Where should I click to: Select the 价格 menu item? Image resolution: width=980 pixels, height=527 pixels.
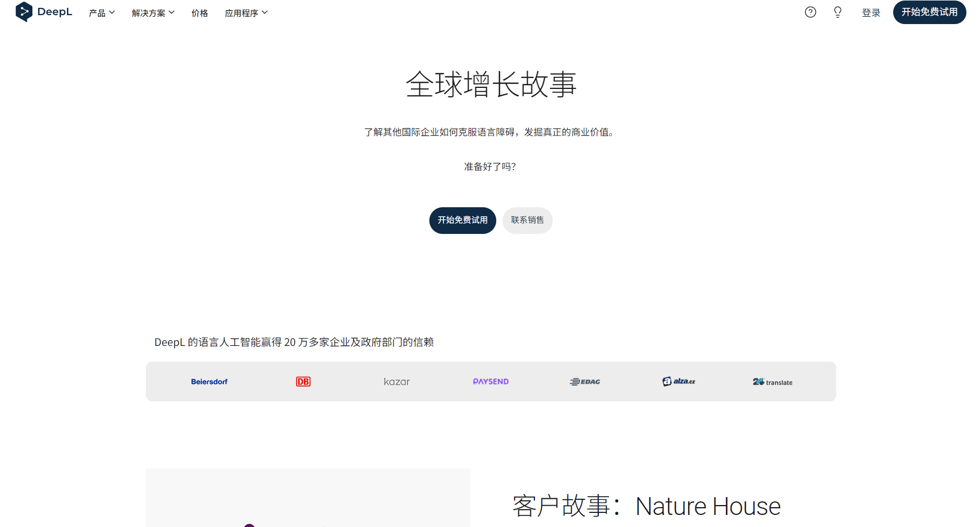199,13
